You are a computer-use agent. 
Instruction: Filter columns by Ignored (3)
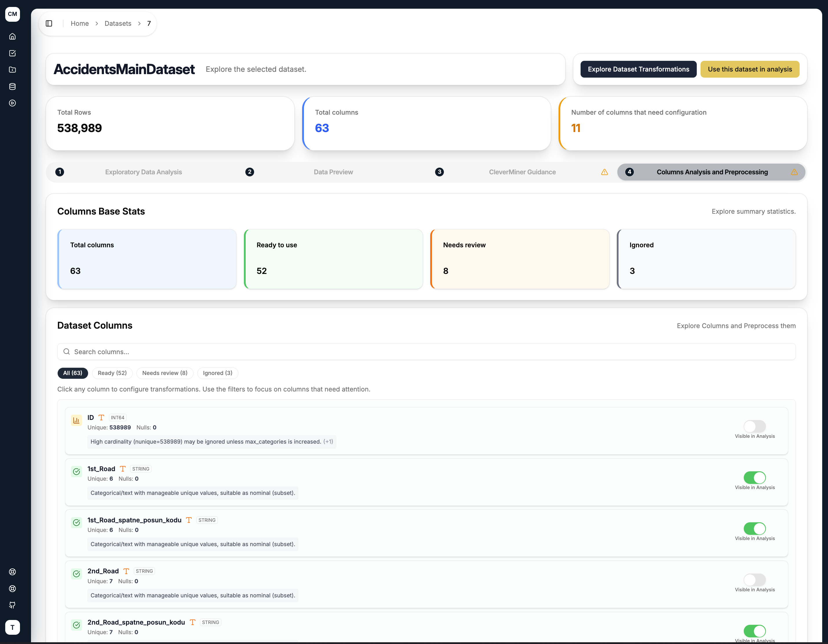click(x=218, y=373)
